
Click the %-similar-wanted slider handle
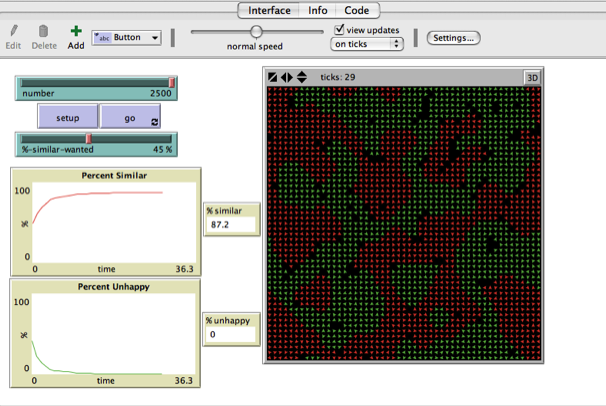(88, 138)
